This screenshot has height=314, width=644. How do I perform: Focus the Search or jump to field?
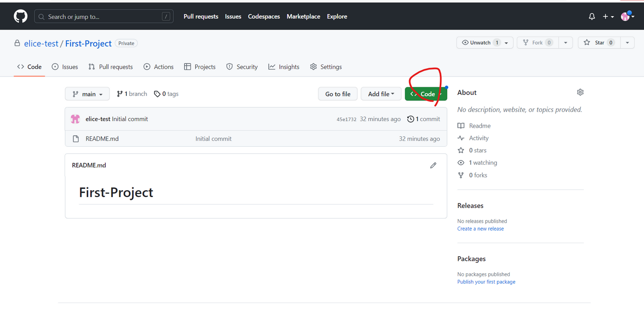point(104,17)
